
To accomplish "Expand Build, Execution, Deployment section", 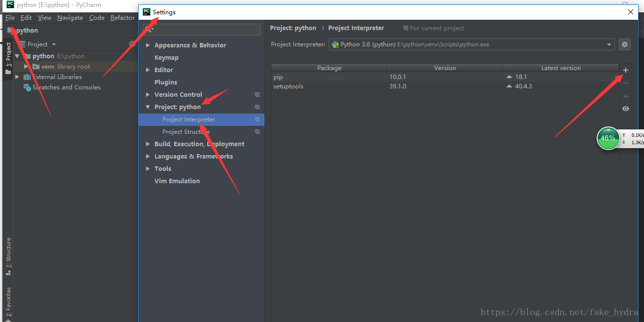I will click(148, 144).
